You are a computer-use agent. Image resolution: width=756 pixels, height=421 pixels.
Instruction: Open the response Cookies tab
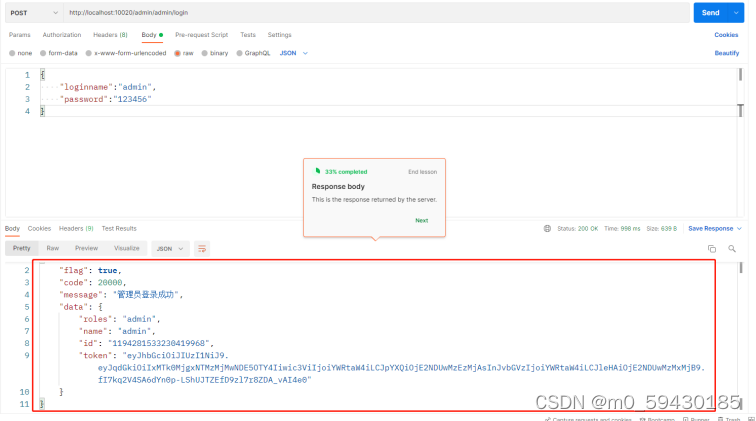[39, 229]
